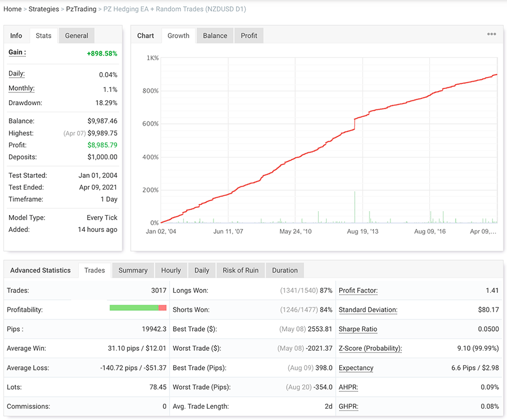Viewport: 507px width, 420px height.
Task: Click the +898.58% gain value
Action: (x=102, y=53)
